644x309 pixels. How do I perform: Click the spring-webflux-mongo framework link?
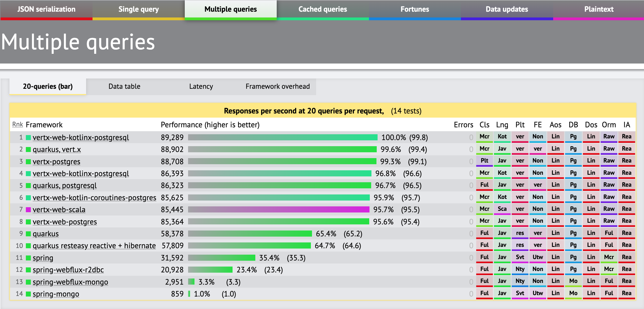(x=70, y=282)
